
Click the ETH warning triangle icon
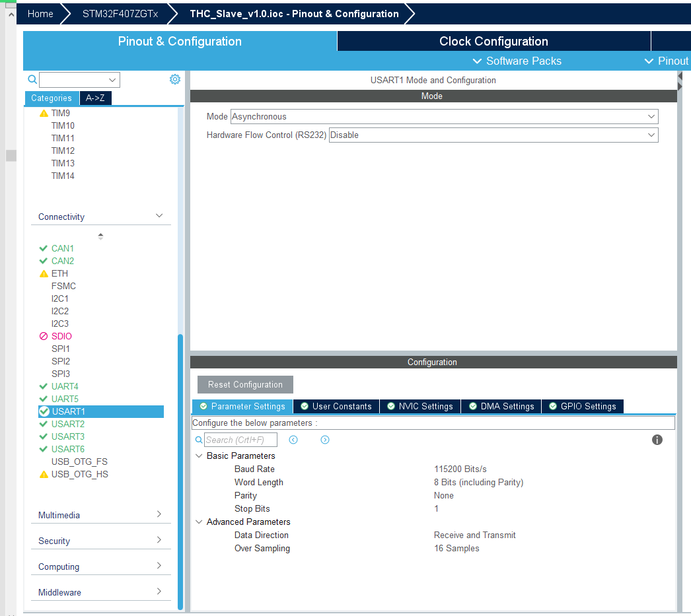tap(44, 273)
